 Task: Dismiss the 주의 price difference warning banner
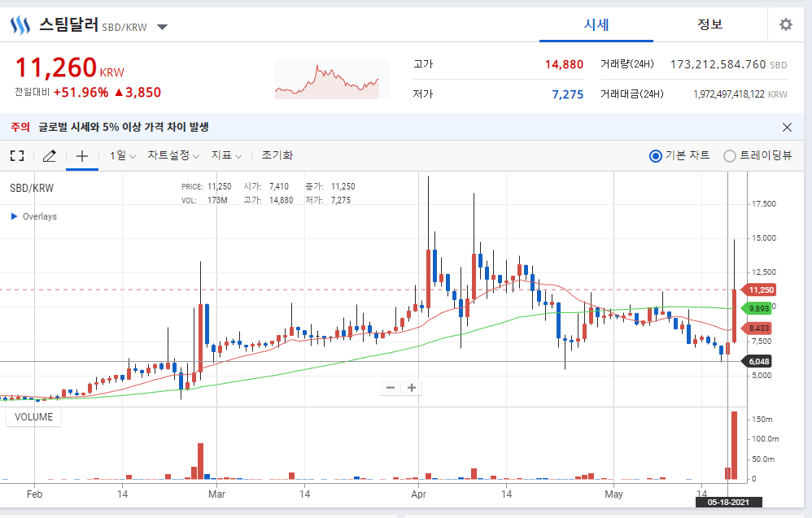point(787,128)
